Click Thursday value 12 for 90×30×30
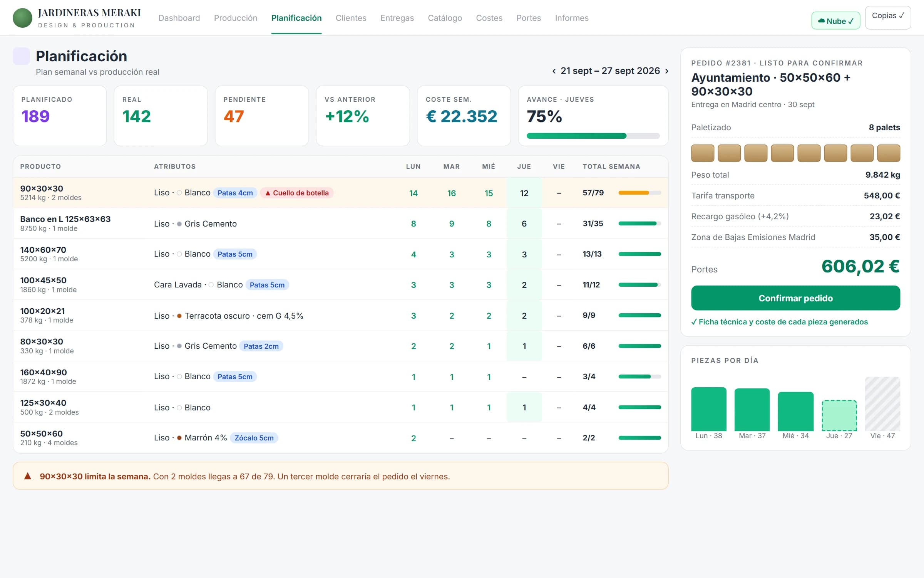 (524, 193)
